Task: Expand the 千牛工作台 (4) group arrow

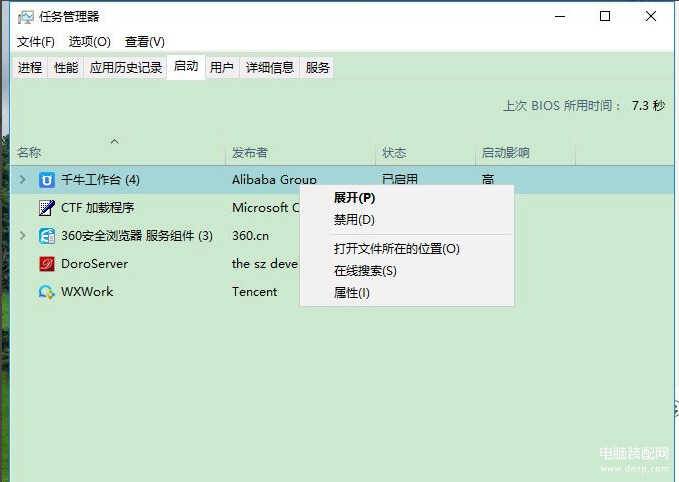Action: (23, 179)
